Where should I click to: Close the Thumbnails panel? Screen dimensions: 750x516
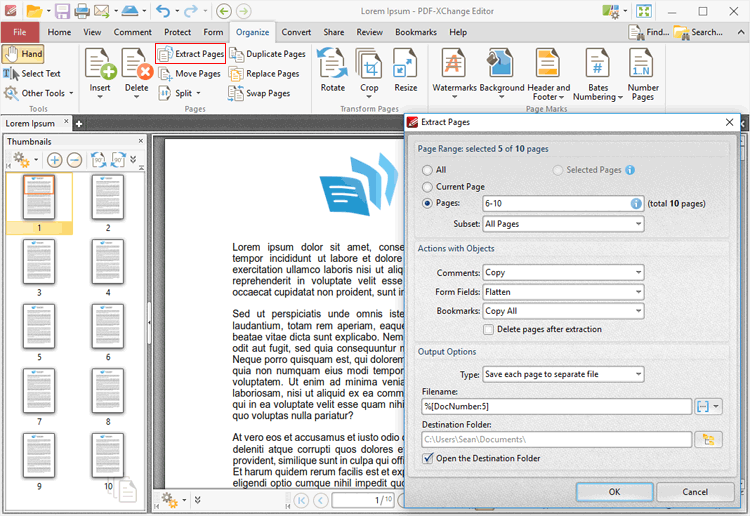tap(141, 141)
